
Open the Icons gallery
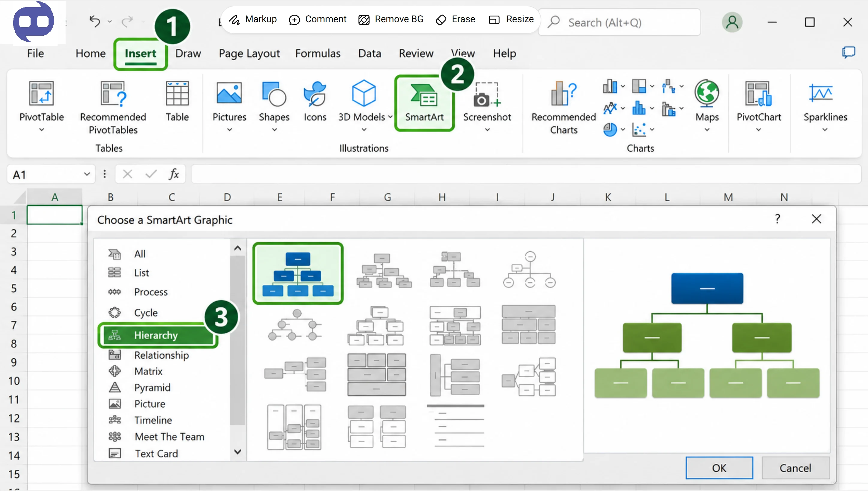point(315,101)
